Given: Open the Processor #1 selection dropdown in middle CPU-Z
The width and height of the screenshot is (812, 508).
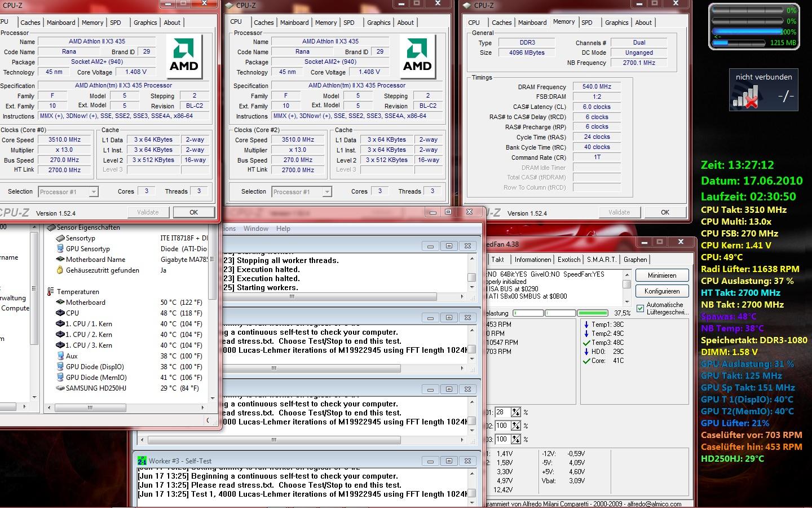Looking at the screenshot, I should pyautogui.click(x=327, y=192).
